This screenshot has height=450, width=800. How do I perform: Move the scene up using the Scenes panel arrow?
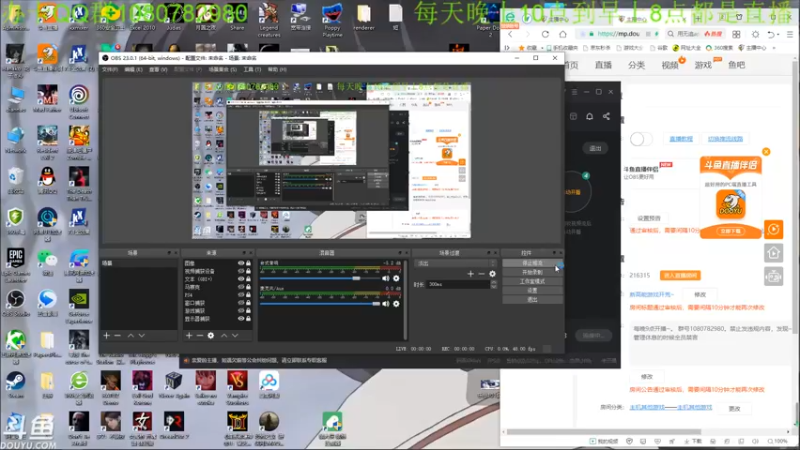tap(131, 336)
